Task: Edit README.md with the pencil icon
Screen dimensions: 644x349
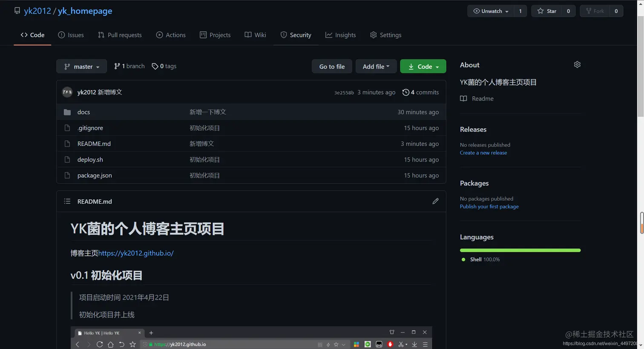Action: (435, 201)
